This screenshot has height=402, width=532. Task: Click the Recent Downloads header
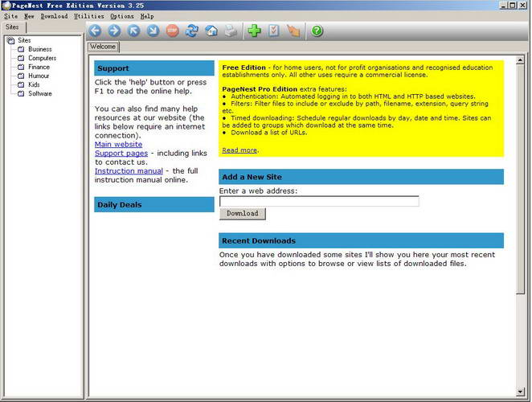click(361, 240)
